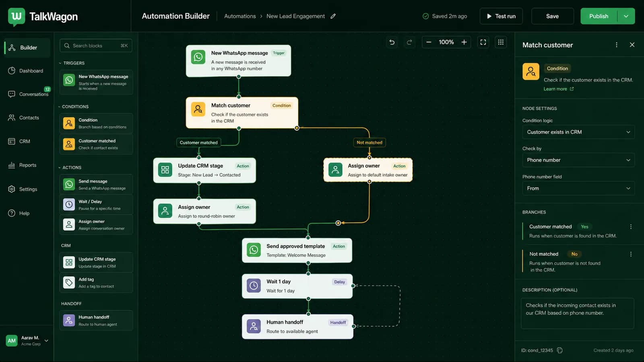This screenshot has height=362, width=644.
Task: Click the Customer matched branch row in panel
Action: [579, 231]
